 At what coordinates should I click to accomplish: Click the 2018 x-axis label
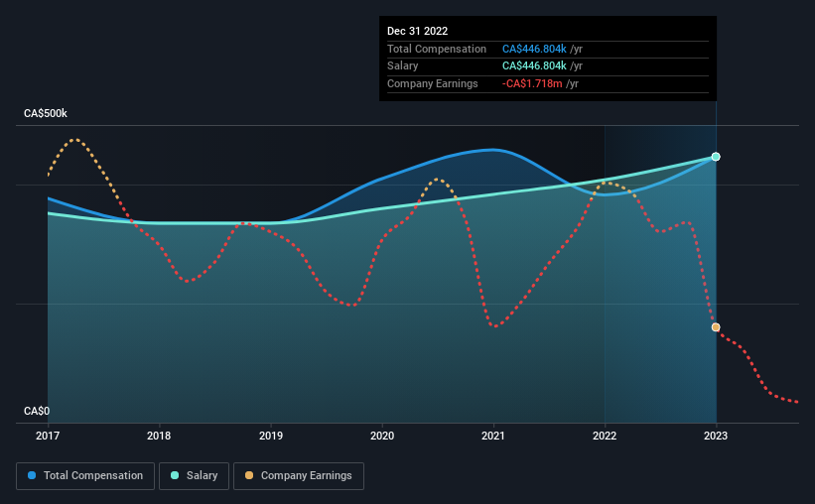pos(159,436)
